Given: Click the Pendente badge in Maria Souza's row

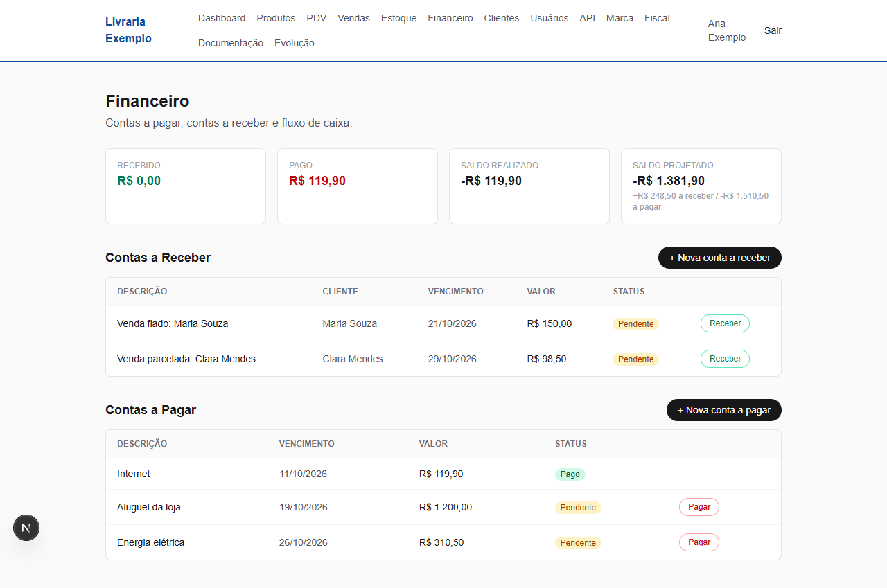Looking at the screenshot, I should (635, 324).
